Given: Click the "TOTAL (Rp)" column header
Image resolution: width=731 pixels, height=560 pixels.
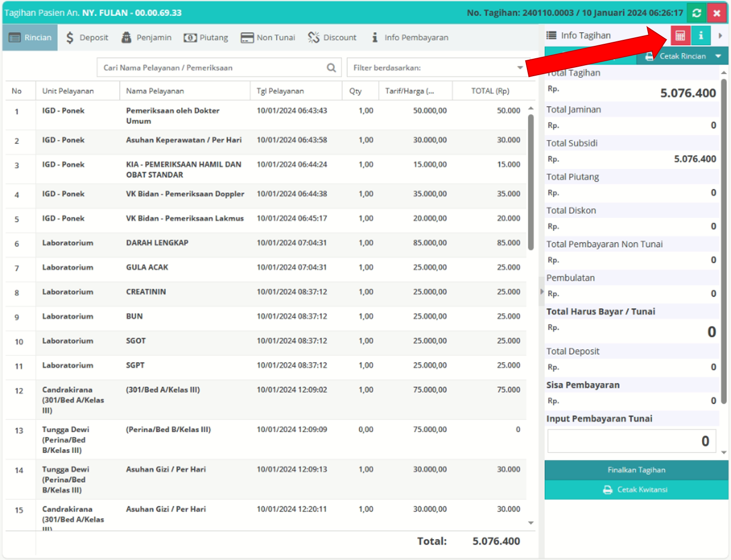Looking at the screenshot, I should 490,91.
